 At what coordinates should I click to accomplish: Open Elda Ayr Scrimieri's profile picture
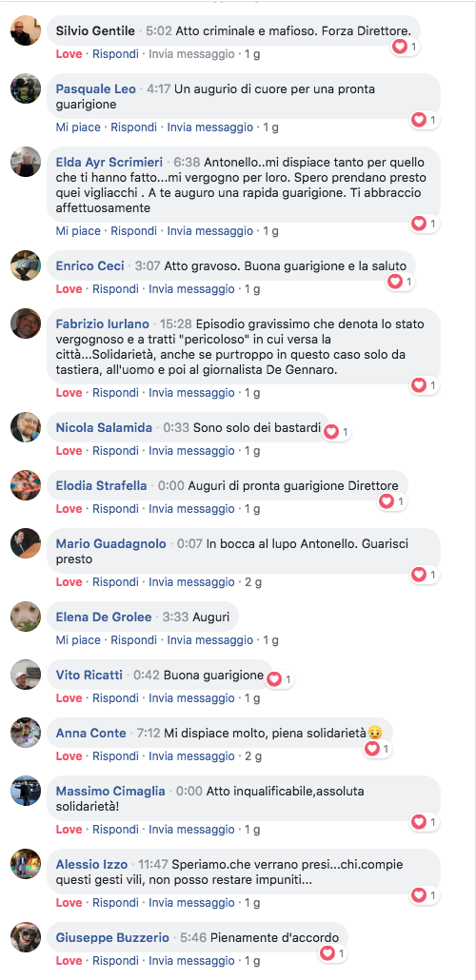[x=26, y=162]
